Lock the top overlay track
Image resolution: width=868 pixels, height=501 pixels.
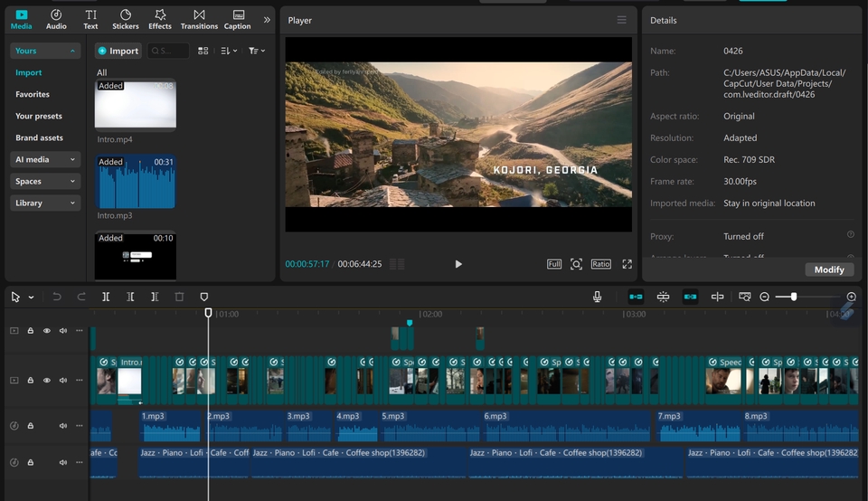(x=31, y=330)
